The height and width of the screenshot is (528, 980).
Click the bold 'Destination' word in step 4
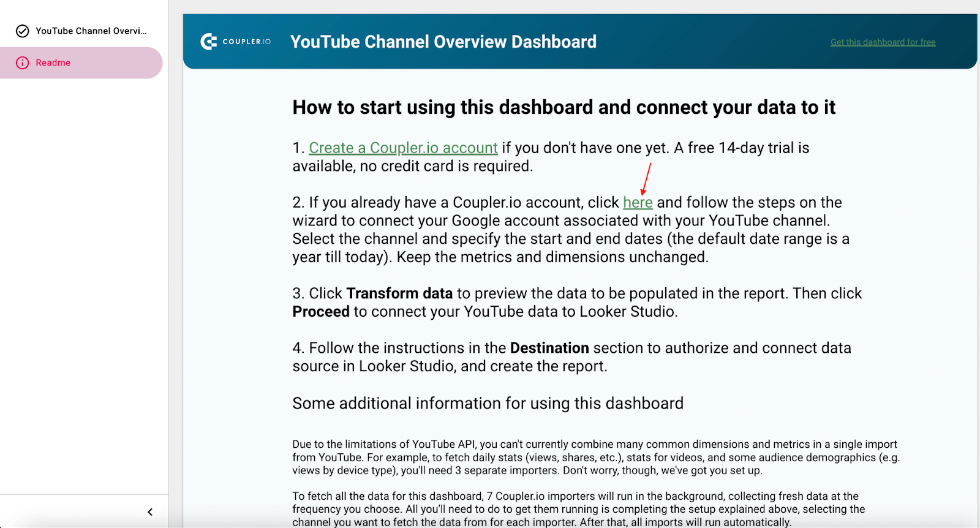tap(549, 348)
